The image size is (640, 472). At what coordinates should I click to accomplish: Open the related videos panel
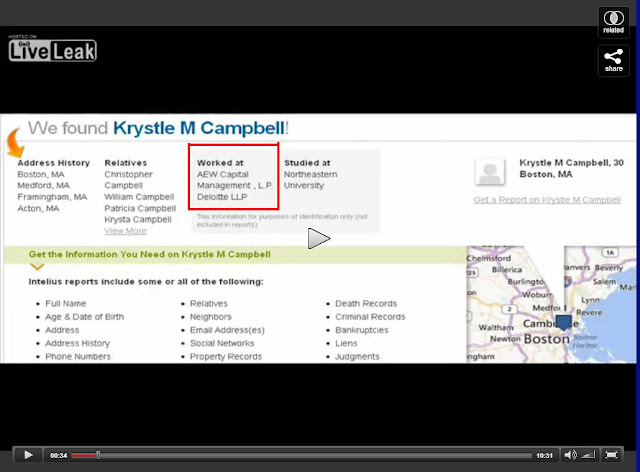613,22
